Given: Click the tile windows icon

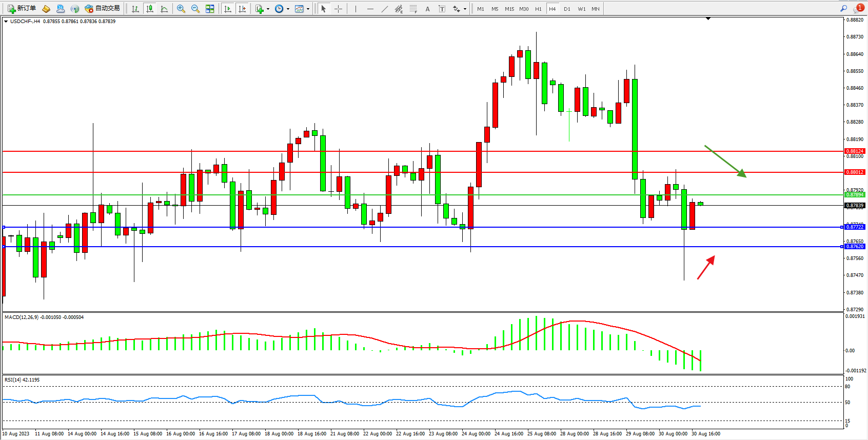Looking at the screenshot, I should pos(210,9).
